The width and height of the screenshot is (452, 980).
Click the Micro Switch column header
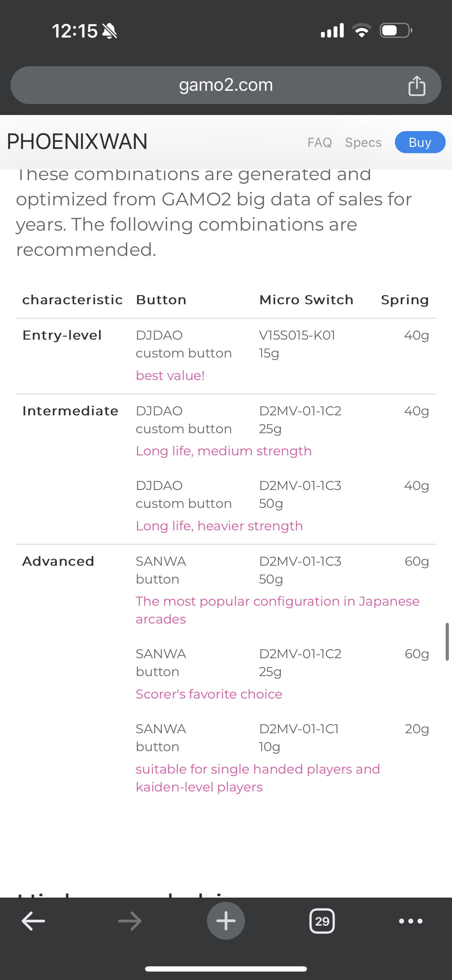[306, 300]
